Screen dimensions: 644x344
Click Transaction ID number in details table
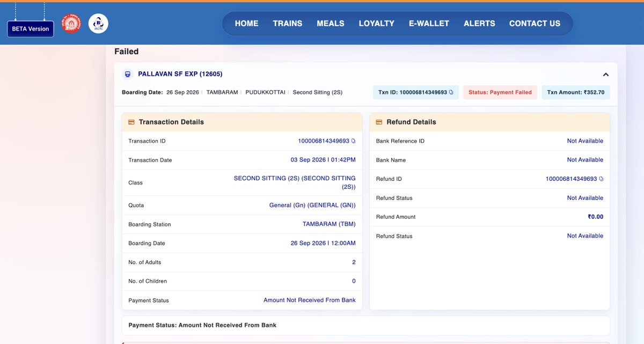324,141
